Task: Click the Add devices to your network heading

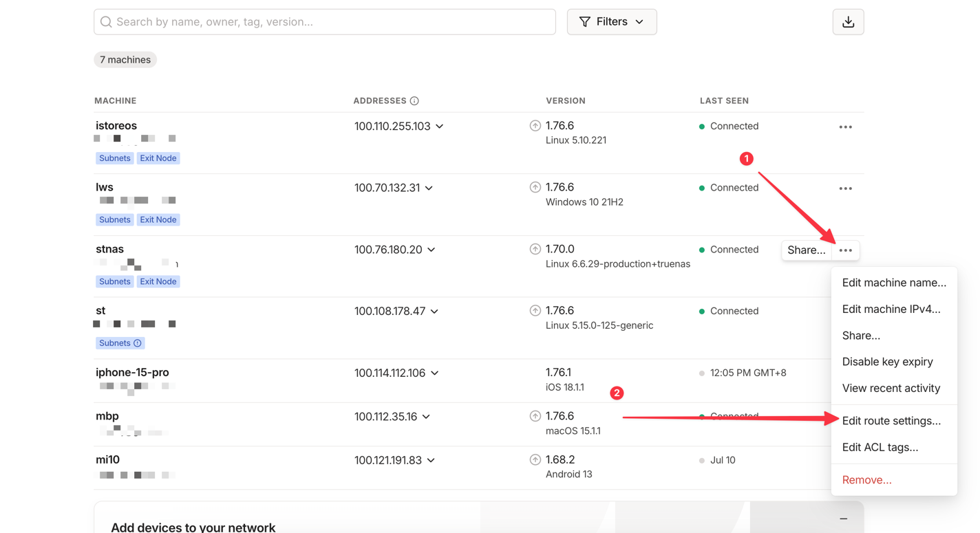Action: pos(193,527)
